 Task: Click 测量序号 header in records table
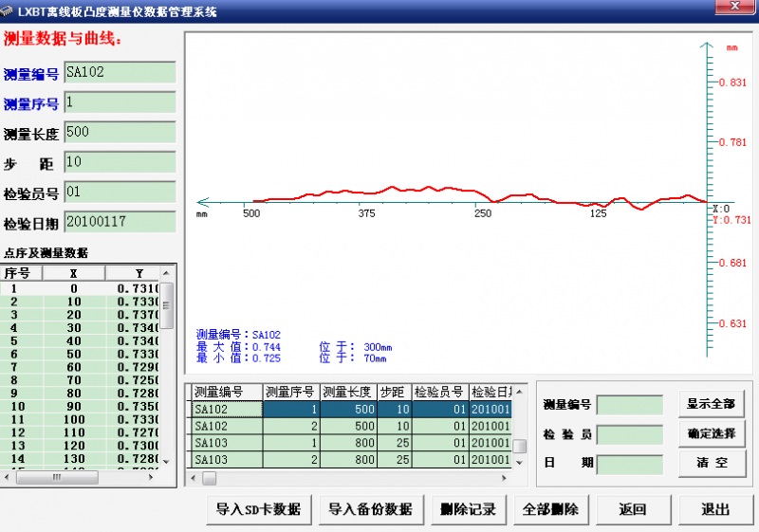tap(291, 392)
